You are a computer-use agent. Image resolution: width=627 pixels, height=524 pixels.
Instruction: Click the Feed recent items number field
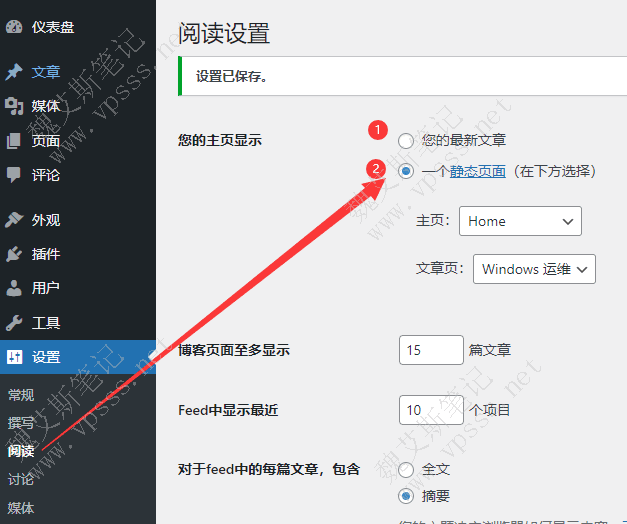pos(430,409)
